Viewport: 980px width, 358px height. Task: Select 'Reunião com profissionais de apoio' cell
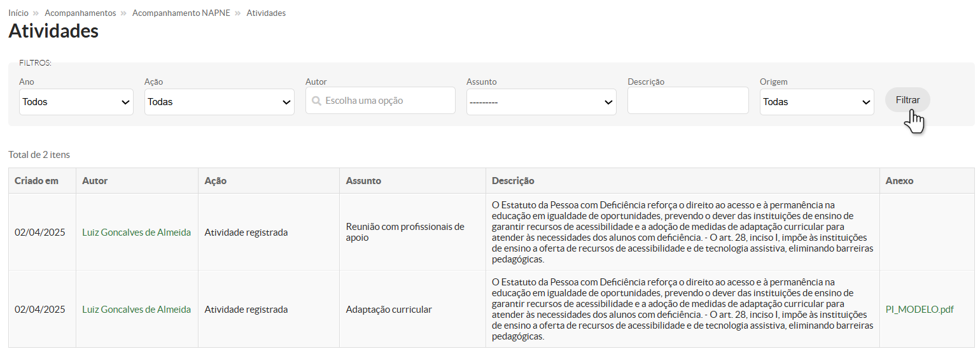pos(412,233)
